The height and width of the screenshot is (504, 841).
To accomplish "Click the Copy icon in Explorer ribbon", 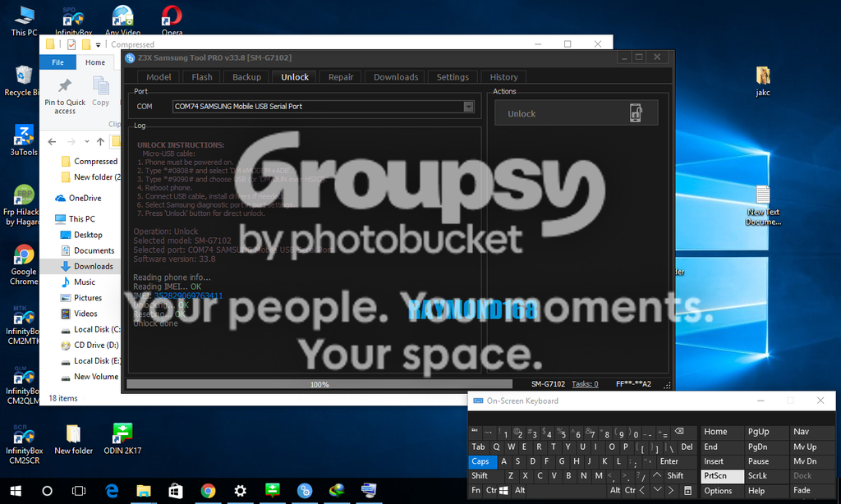I will (100, 91).
